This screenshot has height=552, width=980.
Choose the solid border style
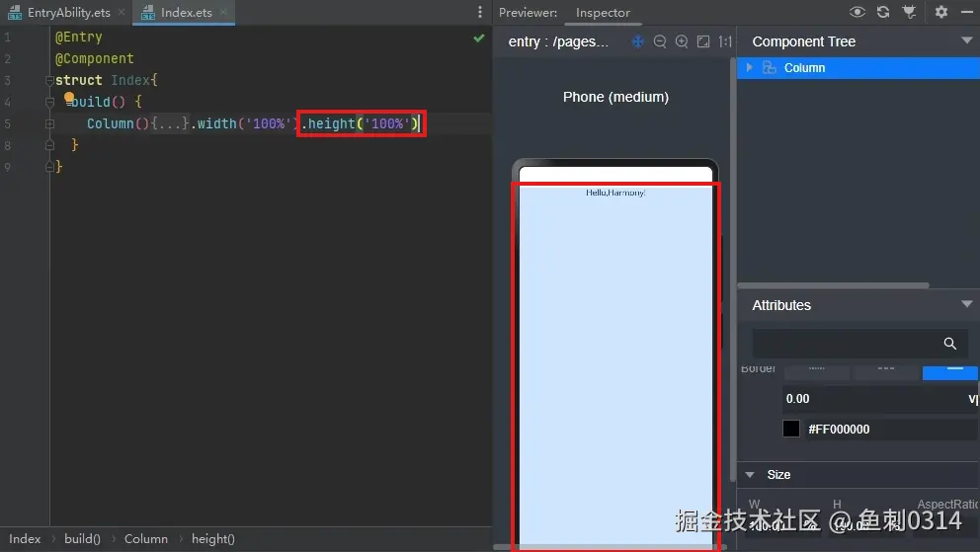click(950, 371)
